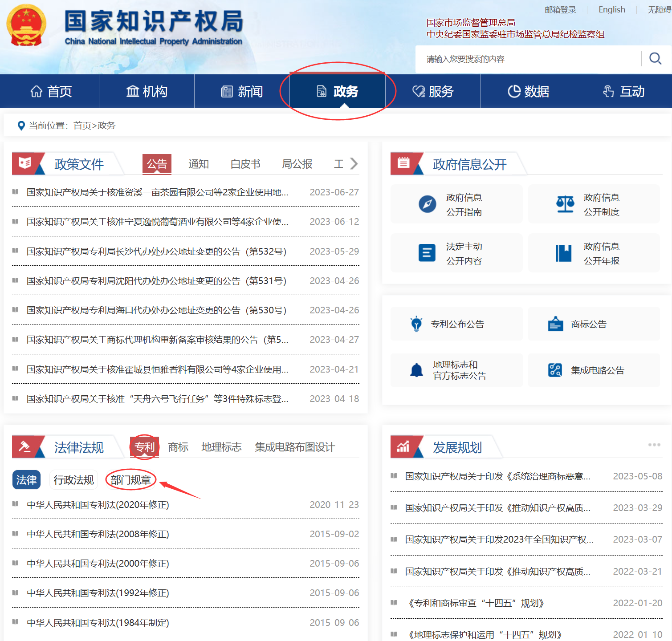Click the 邮箱登录 link
This screenshot has width=672, height=641.
(560, 10)
